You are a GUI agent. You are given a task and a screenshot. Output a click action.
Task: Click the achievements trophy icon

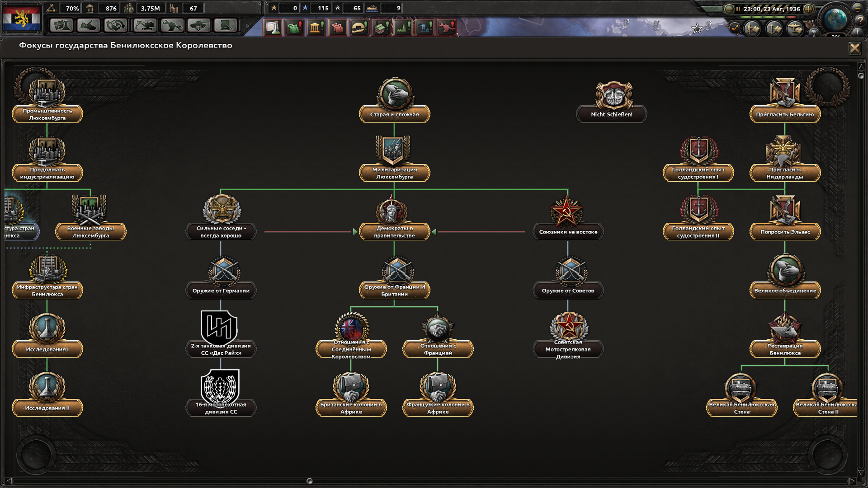[814, 32]
